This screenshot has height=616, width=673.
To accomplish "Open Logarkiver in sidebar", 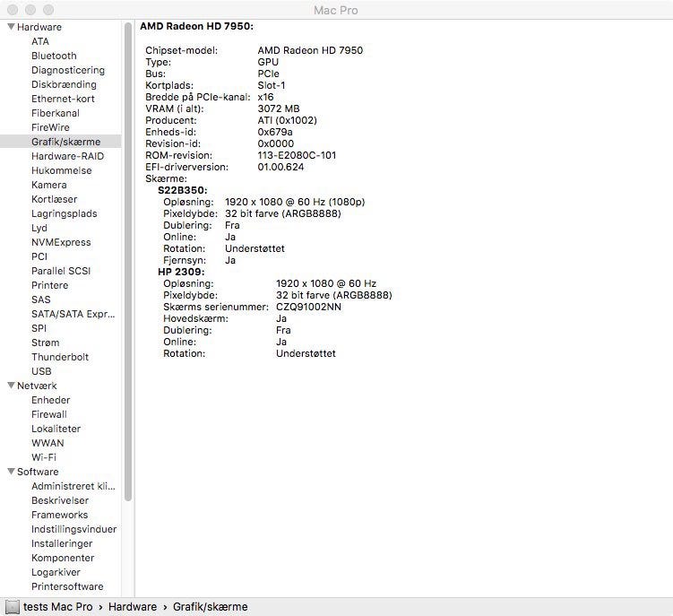I will [56, 572].
